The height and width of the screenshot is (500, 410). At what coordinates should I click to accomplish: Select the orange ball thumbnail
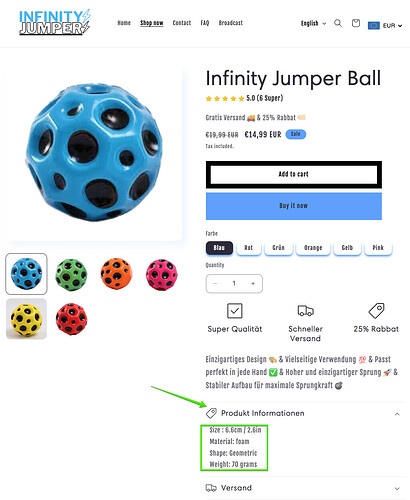(x=116, y=274)
